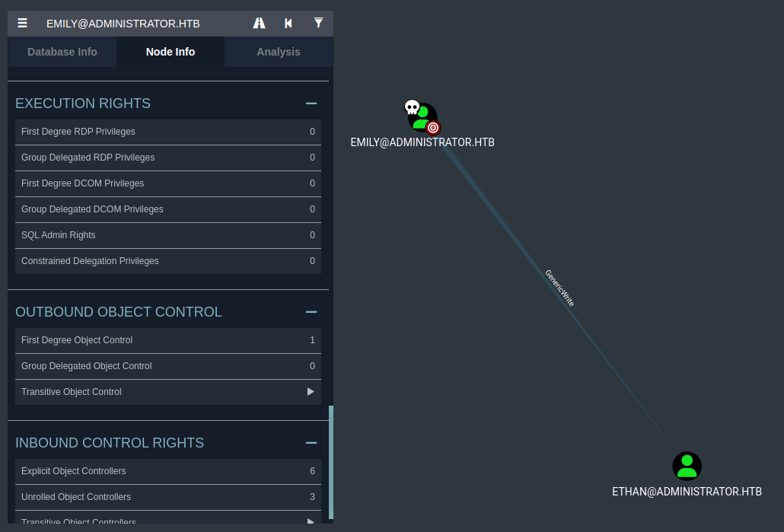Click SQL Admin Rights row
The height and width of the screenshot is (532, 784).
tap(168, 235)
